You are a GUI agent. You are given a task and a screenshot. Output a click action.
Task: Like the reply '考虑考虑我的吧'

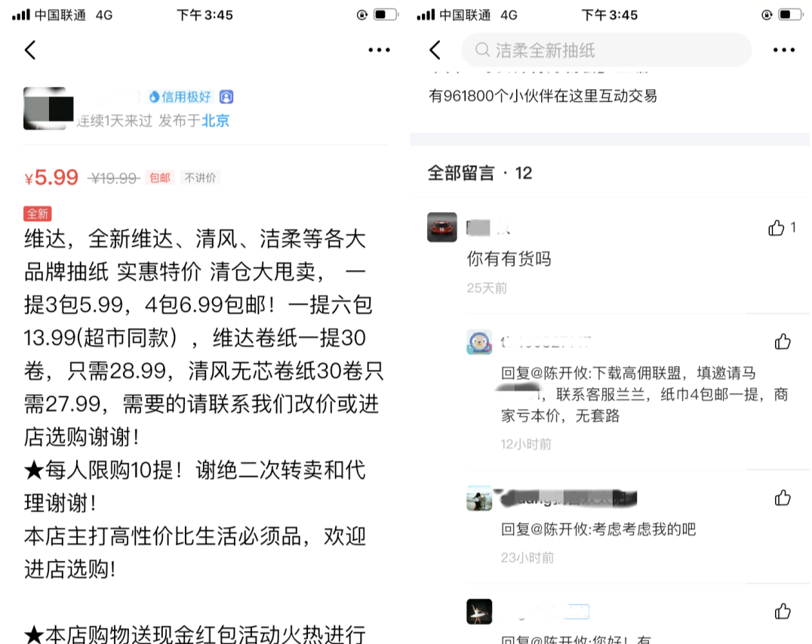click(783, 498)
